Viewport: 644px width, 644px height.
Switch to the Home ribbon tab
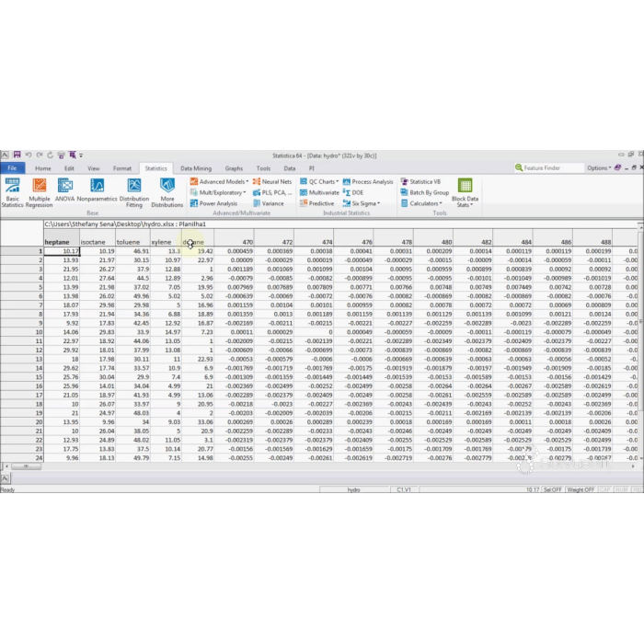[x=43, y=168]
